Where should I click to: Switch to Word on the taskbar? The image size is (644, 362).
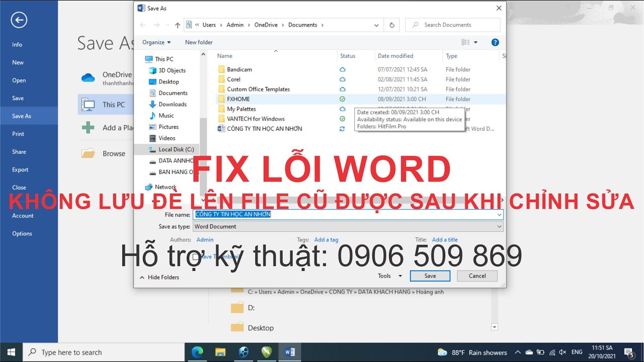[x=290, y=352]
